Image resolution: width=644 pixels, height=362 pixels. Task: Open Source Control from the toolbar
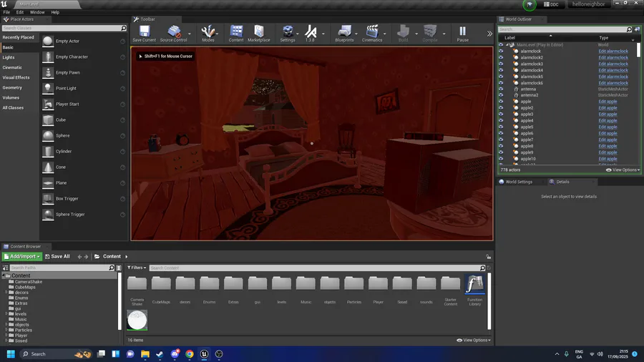(x=174, y=31)
